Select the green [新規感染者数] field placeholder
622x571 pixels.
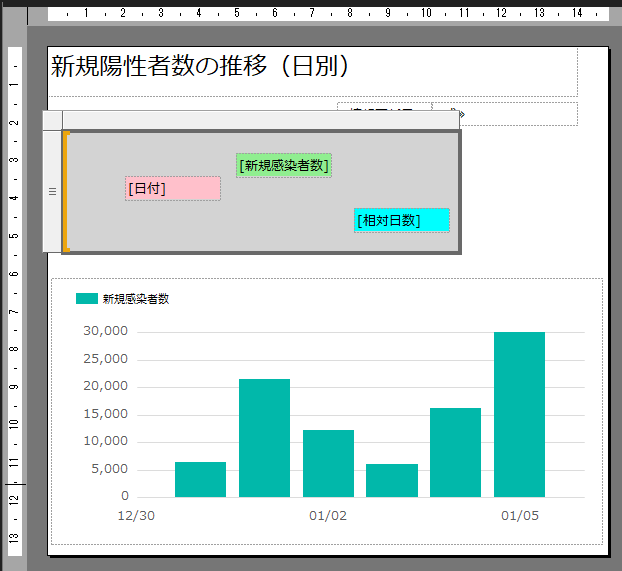(x=284, y=166)
